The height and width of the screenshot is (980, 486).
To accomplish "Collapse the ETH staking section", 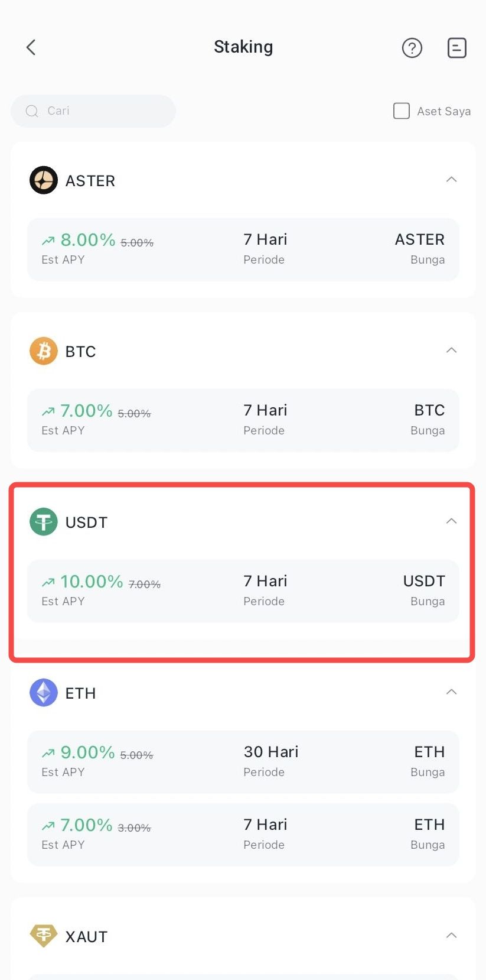I will tap(451, 692).
